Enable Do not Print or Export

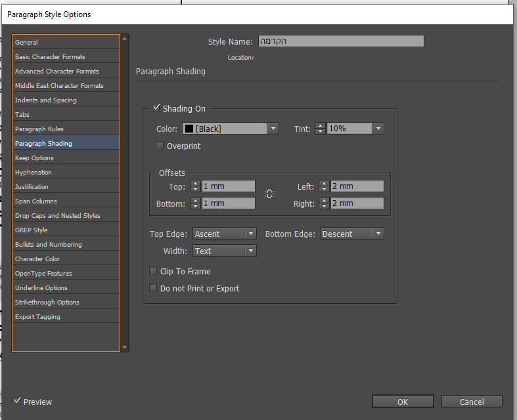pyautogui.click(x=152, y=288)
